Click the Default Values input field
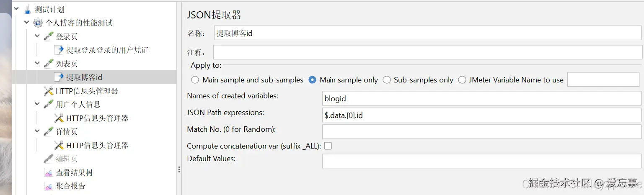Viewport: 644px width, 195px height. (481, 161)
